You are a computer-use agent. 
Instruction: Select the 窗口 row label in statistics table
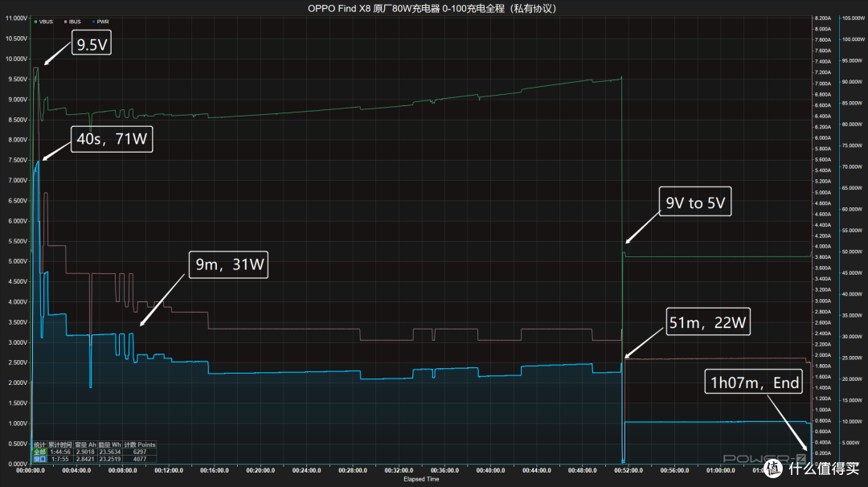40,459
